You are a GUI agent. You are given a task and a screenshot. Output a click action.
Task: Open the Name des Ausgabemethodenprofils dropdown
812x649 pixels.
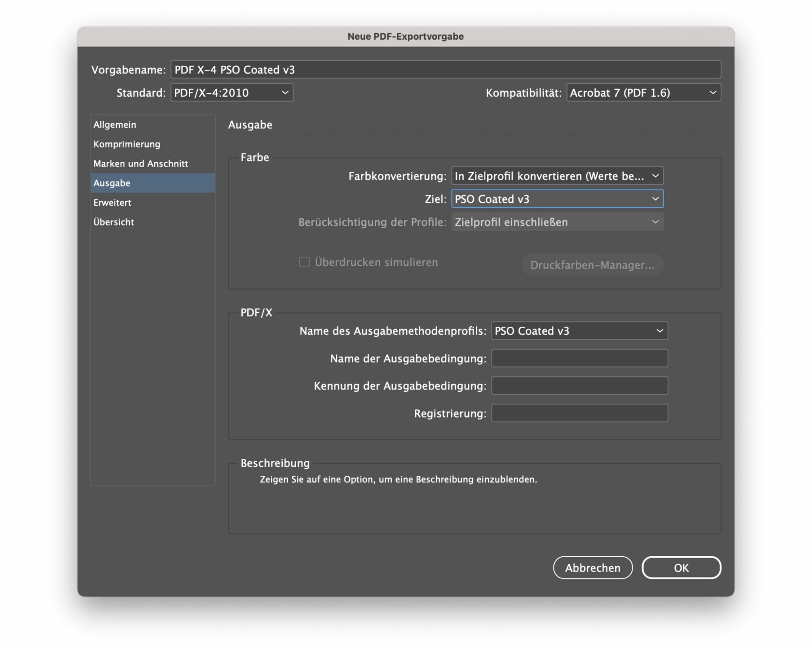tap(579, 331)
